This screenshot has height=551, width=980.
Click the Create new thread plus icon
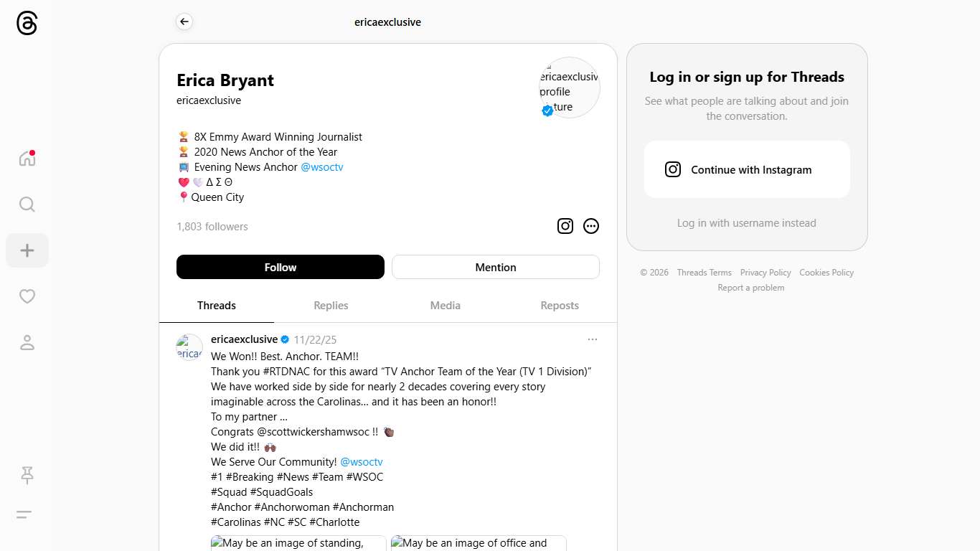pyautogui.click(x=27, y=250)
